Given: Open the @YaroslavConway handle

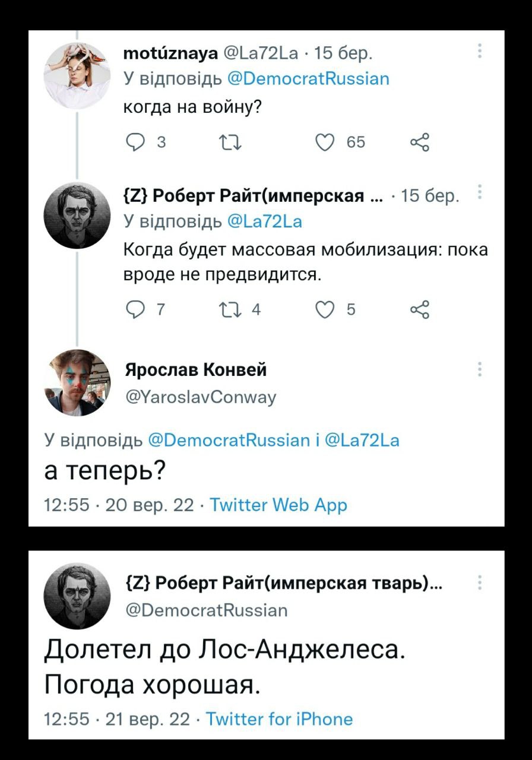Looking at the screenshot, I should coord(199,396).
